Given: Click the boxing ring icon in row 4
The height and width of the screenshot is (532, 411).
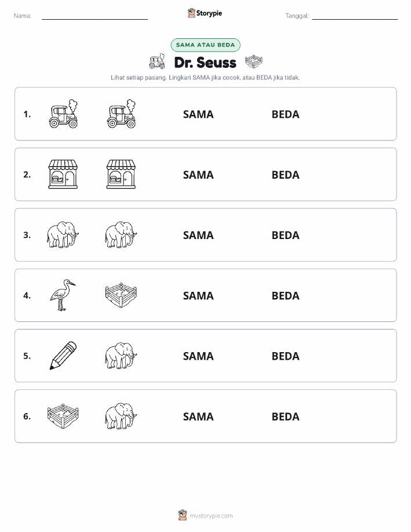Looking at the screenshot, I should click(x=121, y=295).
